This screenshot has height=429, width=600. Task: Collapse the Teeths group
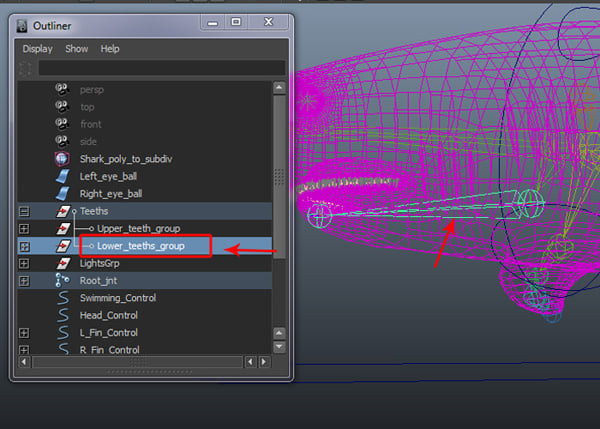25,212
